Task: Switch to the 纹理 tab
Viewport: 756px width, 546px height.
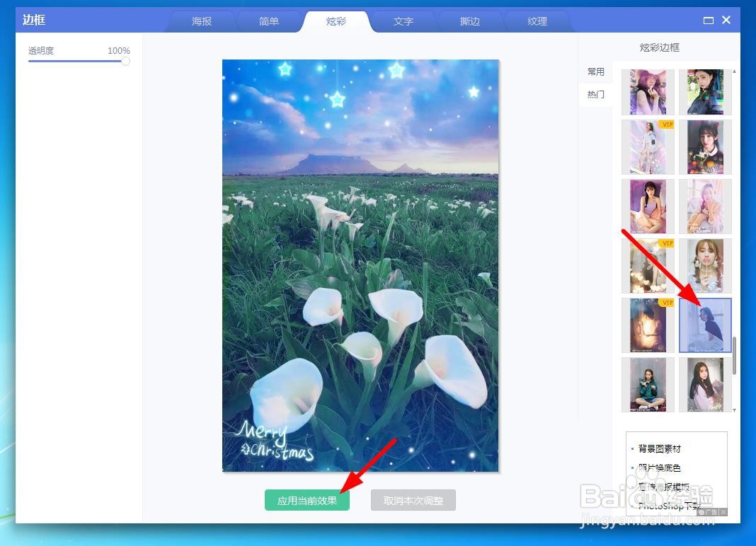Action: (537, 21)
